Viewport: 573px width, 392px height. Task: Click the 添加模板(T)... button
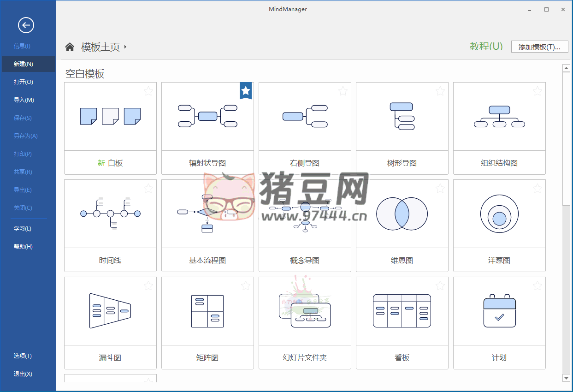point(539,47)
